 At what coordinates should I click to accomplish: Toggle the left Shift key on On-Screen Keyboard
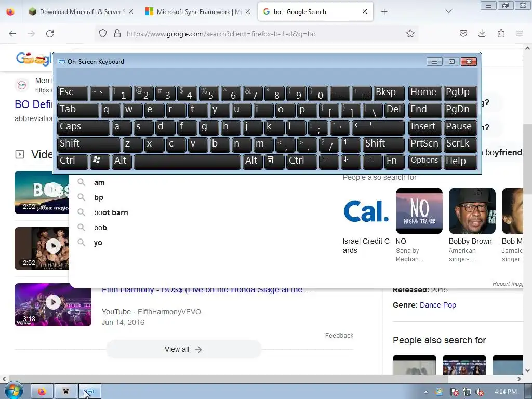point(89,144)
